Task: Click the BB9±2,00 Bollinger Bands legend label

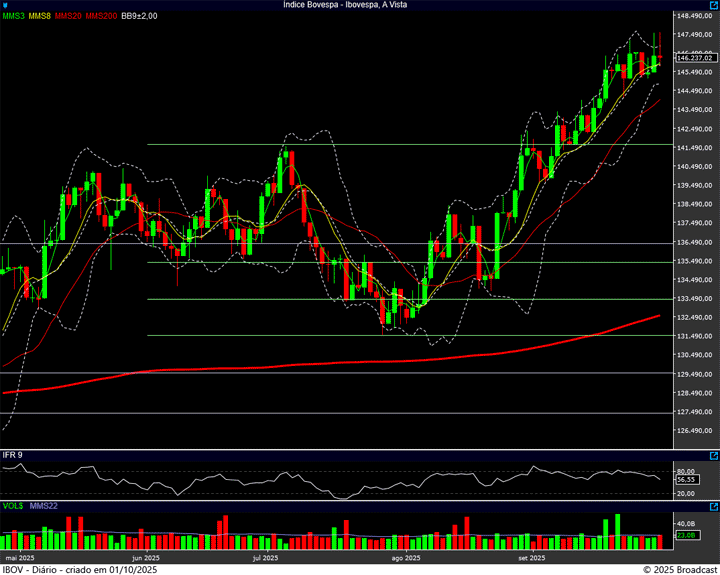Action: point(140,17)
